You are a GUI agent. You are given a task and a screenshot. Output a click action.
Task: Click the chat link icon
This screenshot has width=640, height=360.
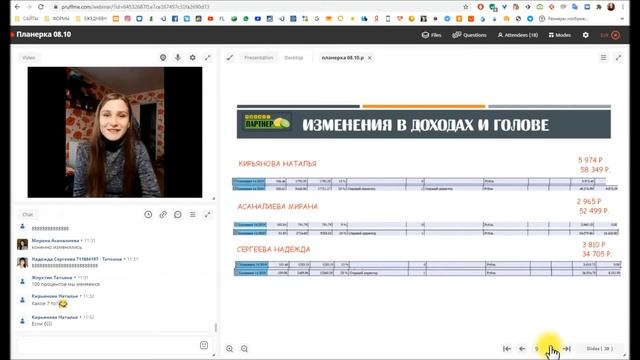(x=163, y=214)
